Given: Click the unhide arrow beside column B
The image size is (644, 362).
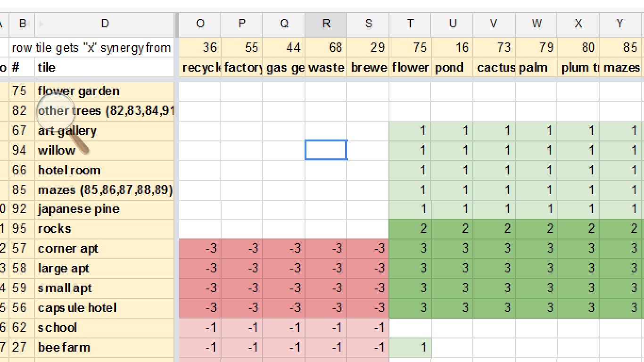Looking at the screenshot, I should coord(30,23).
